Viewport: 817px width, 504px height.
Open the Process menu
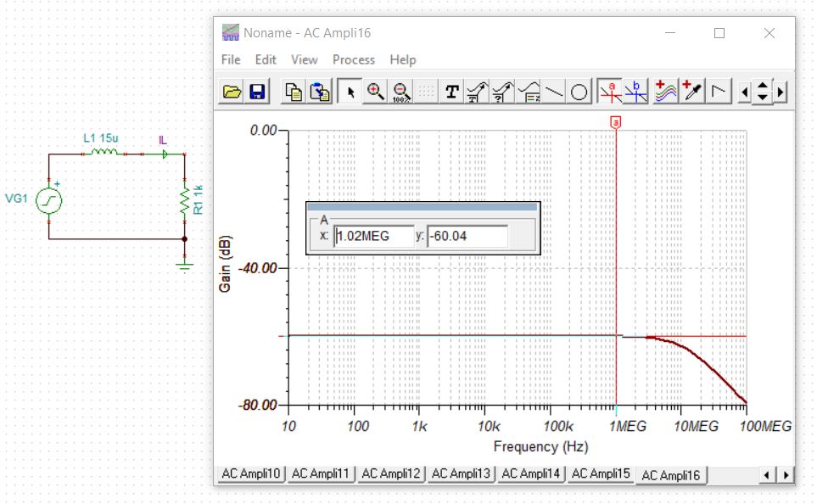coord(353,59)
